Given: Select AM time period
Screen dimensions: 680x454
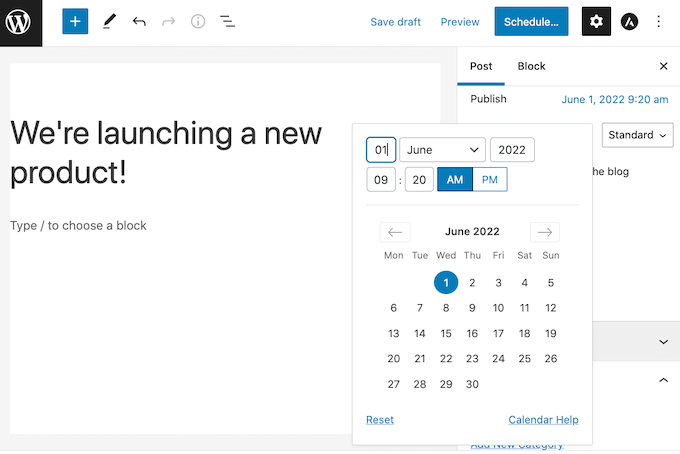Looking at the screenshot, I should (x=454, y=179).
